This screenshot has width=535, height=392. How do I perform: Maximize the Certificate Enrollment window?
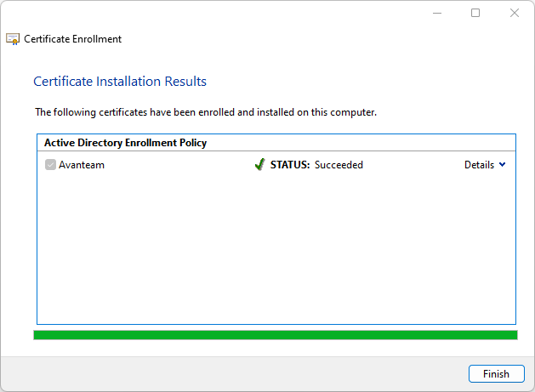475,13
